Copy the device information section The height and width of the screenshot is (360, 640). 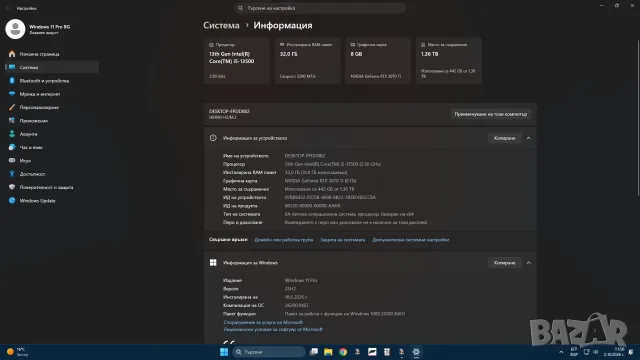(x=504, y=138)
